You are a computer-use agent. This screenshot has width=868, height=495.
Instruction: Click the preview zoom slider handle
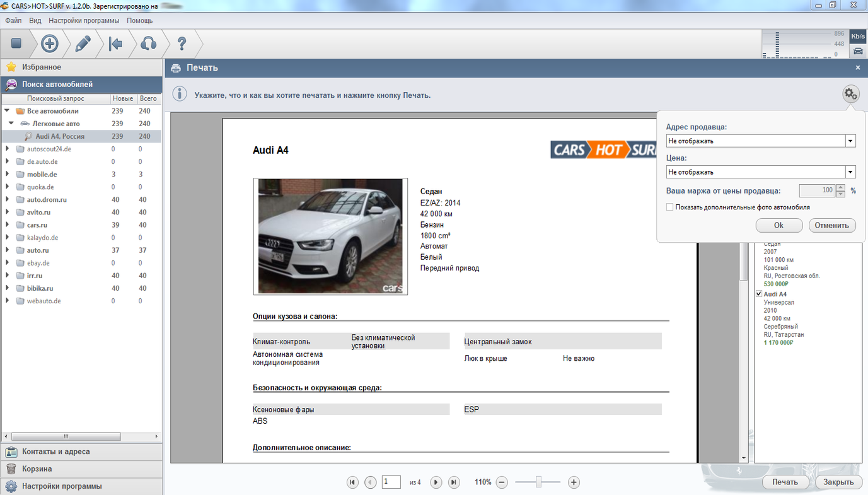click(x=538, y=482)
